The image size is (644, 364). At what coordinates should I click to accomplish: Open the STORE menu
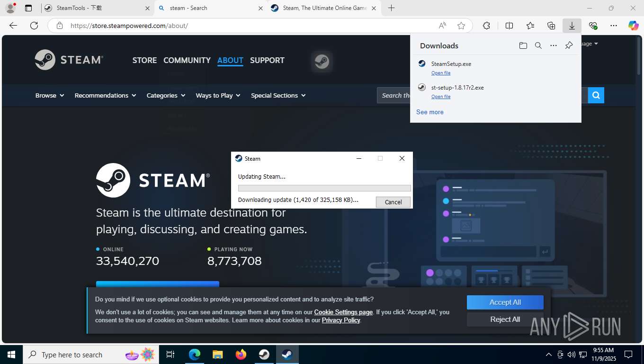pyautogui.click(x=144, y=60)
